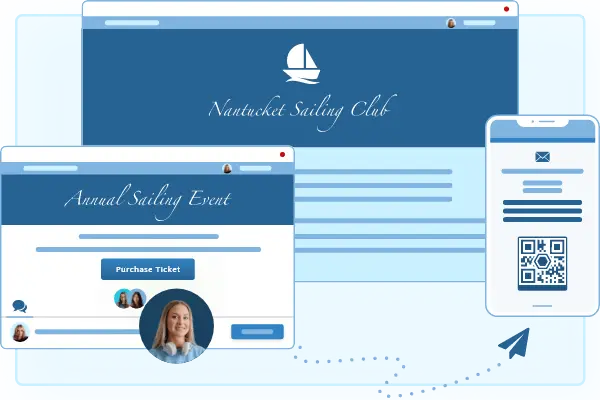This screenshot has height=400, width=600.
Task: Click the Annual Sailing Event heading
Action: point(148,200)
